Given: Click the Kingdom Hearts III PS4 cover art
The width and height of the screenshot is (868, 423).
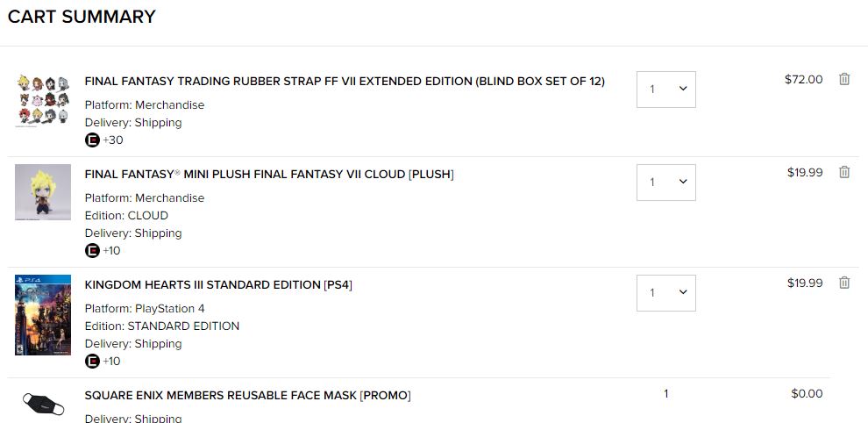Looking at the screenshot, I should coord(42,315).
